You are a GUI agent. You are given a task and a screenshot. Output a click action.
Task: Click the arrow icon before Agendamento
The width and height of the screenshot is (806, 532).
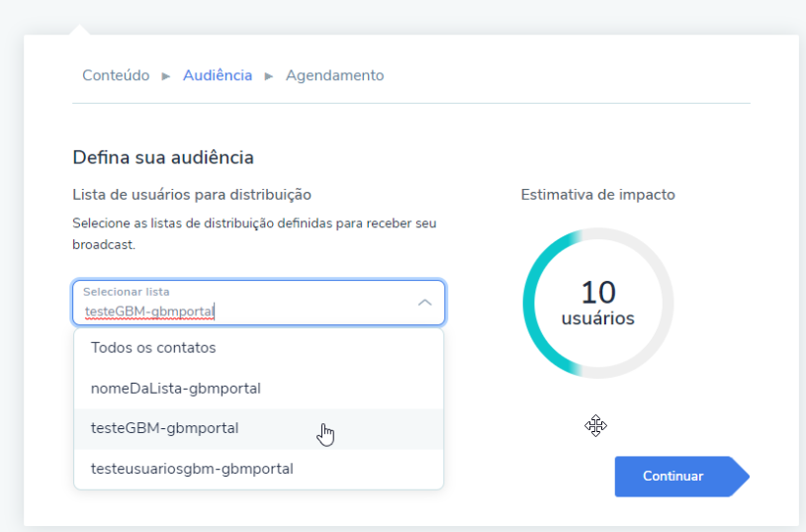pyautogui.click(x=269, y=76)
